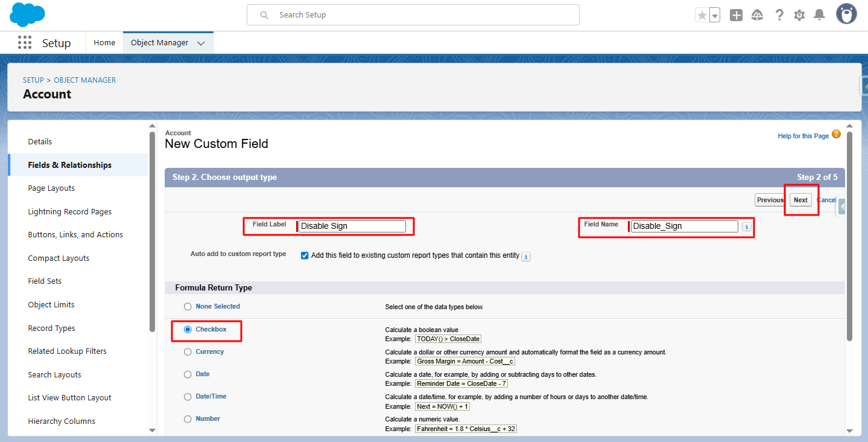View notifications bell icon
The image size is (868, 442).
pos(819,15)
